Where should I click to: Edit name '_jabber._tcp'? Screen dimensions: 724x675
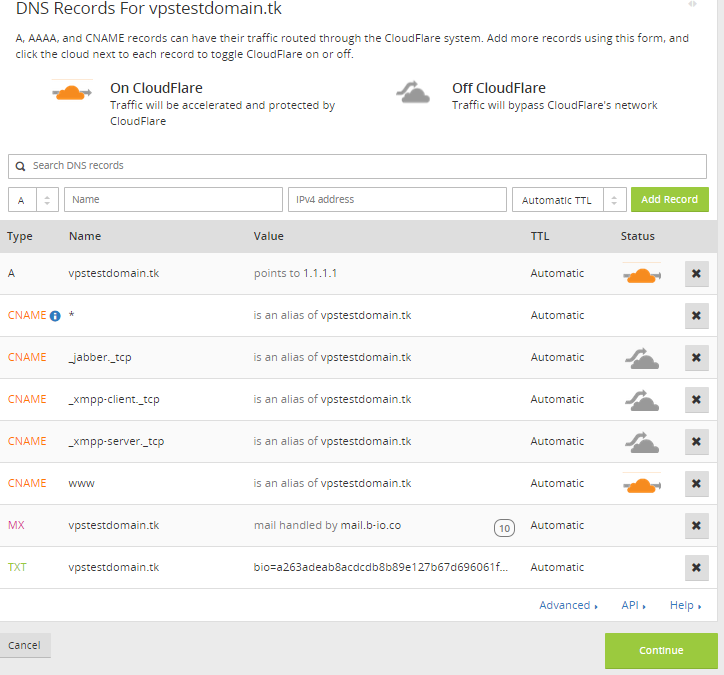click(100, 357)
